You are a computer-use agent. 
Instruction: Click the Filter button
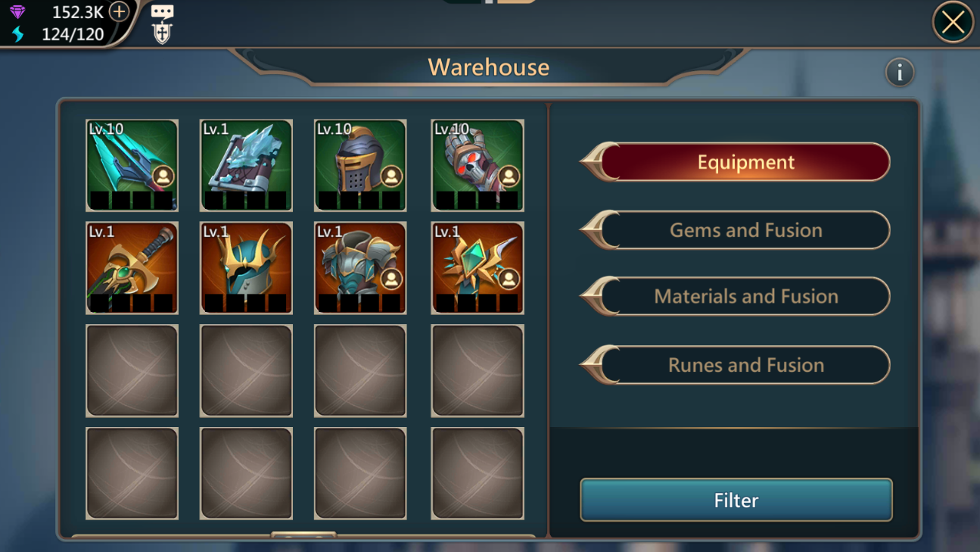coord(736,500)
